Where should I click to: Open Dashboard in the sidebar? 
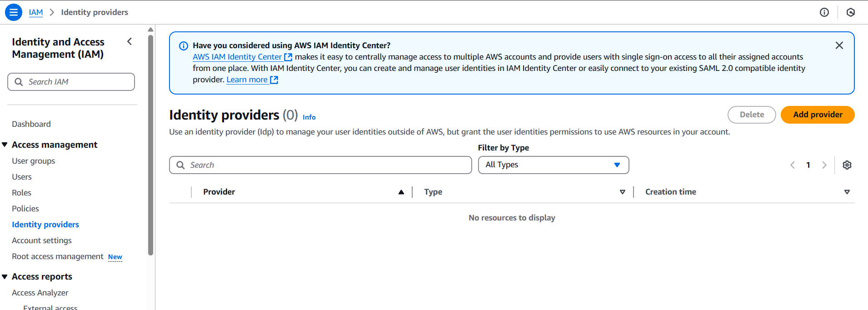click(x=31, y=124)
